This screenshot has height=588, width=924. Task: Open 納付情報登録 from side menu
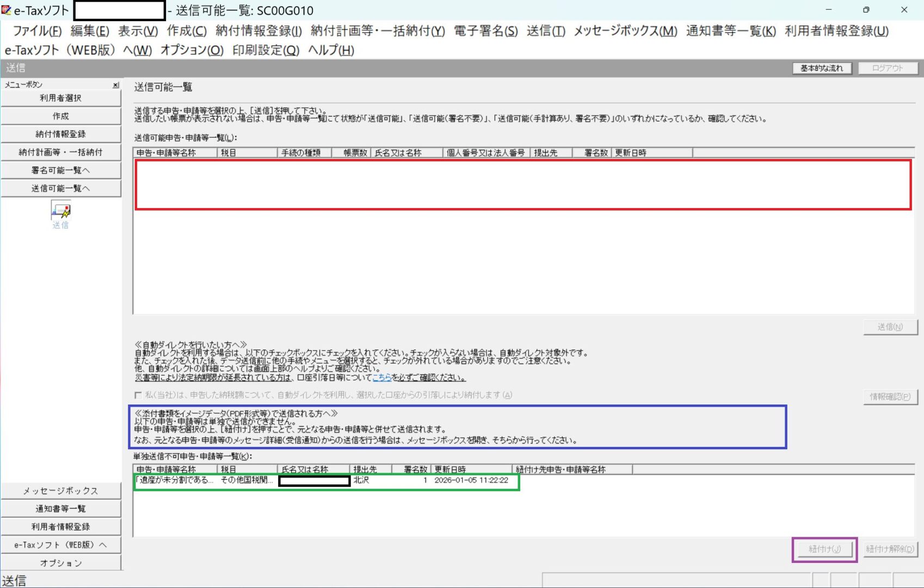point(60,134)
